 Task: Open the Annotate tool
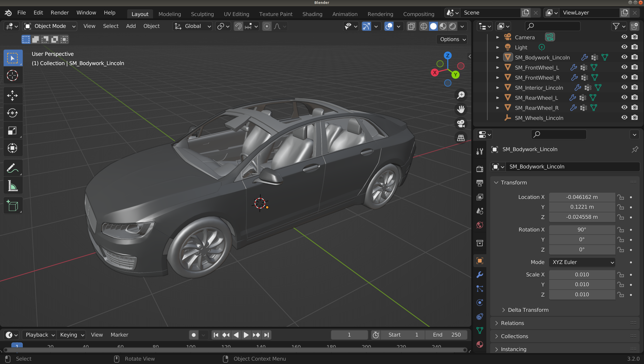coord(12,168)
